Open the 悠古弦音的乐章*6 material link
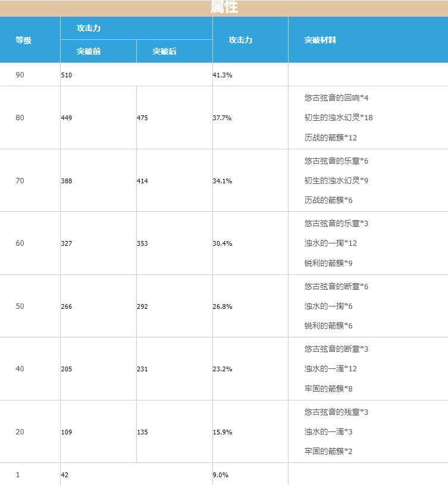The height and width of the screenshot is (485, 448). point(336,161)
